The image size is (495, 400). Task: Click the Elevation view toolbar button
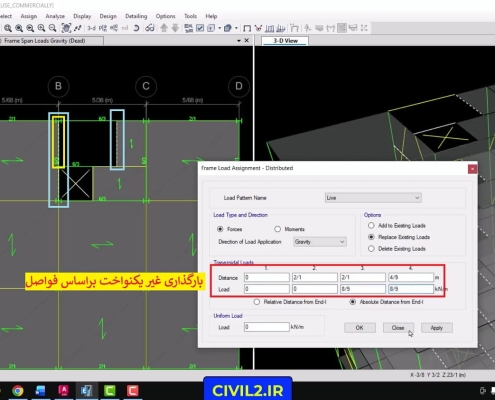tap(114, 28)
